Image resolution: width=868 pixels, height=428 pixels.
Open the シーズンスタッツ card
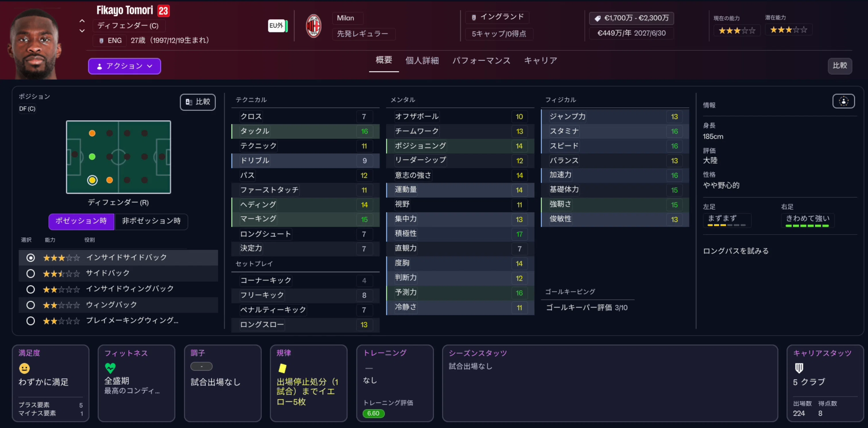click(610, 383)
